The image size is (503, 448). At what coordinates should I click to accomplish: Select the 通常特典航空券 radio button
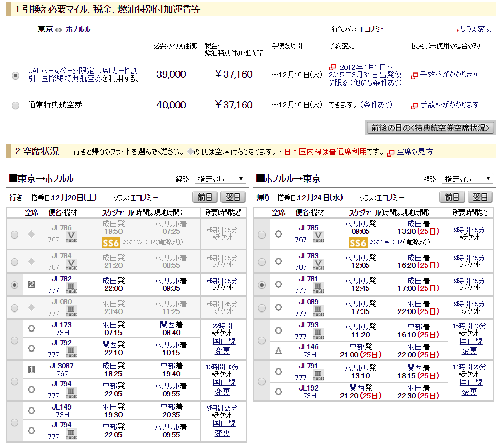point(15,105)
